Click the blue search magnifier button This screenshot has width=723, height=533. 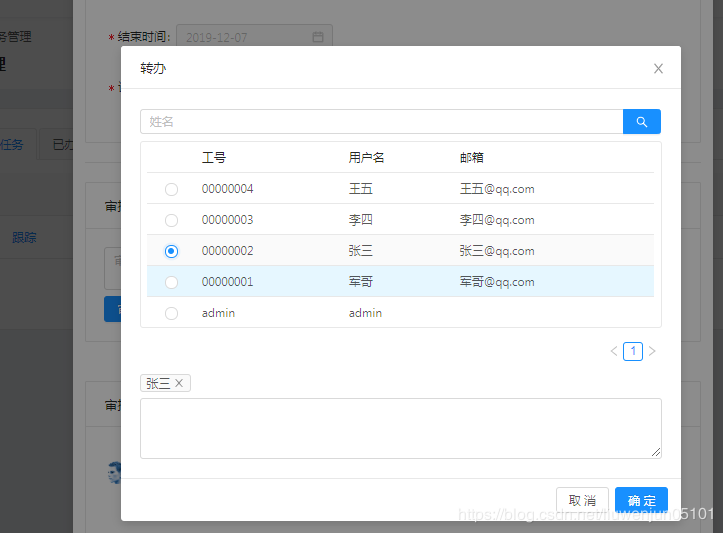coord(641,122)
